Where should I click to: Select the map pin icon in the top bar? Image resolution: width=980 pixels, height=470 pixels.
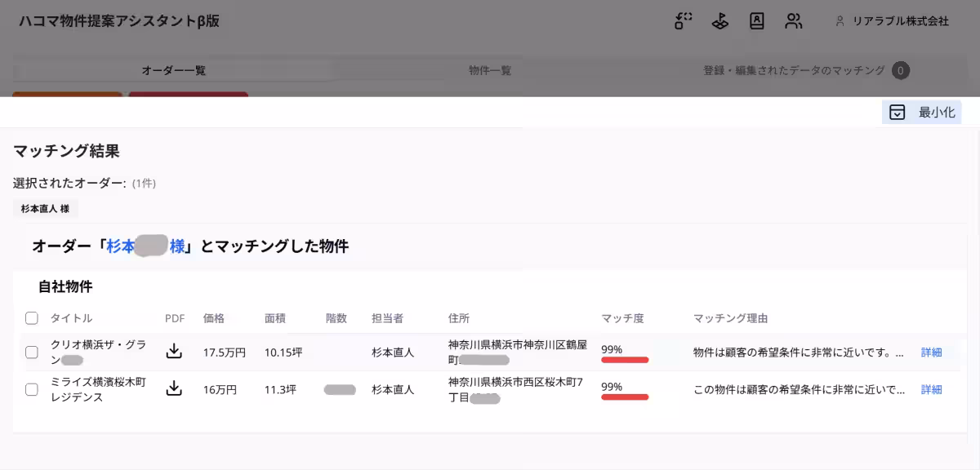point(719,22)
